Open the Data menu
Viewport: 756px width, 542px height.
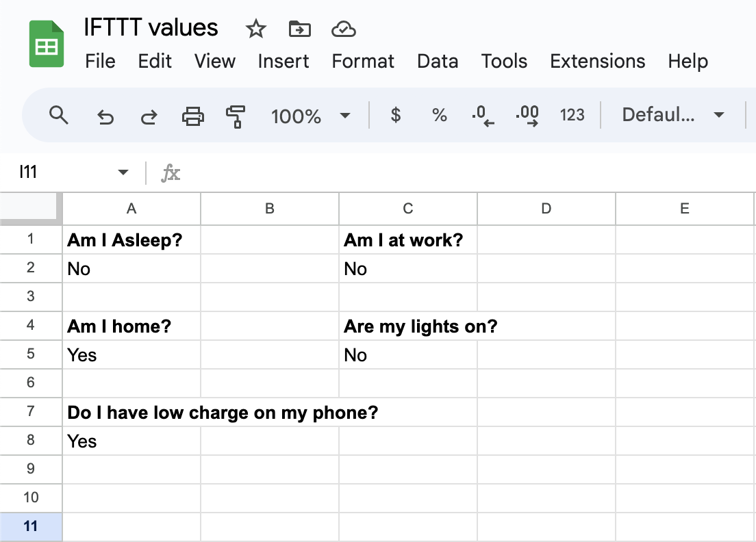pos(438,61)
